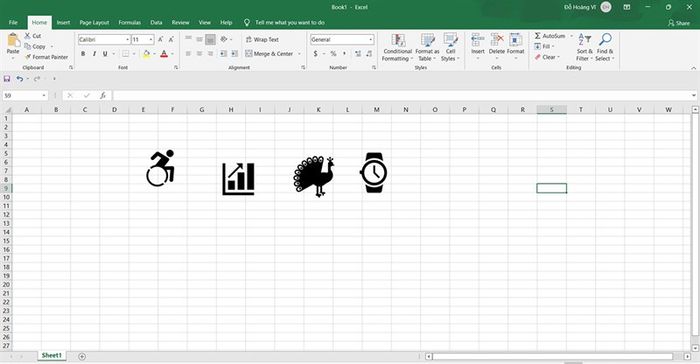Click the Cut scissors icon

27,36
